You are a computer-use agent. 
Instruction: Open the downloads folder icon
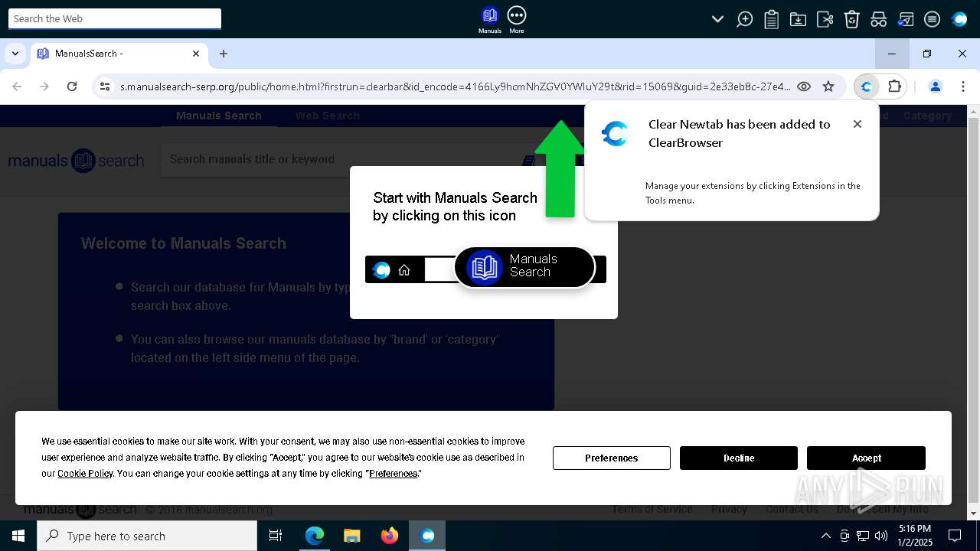coord(798,19)
